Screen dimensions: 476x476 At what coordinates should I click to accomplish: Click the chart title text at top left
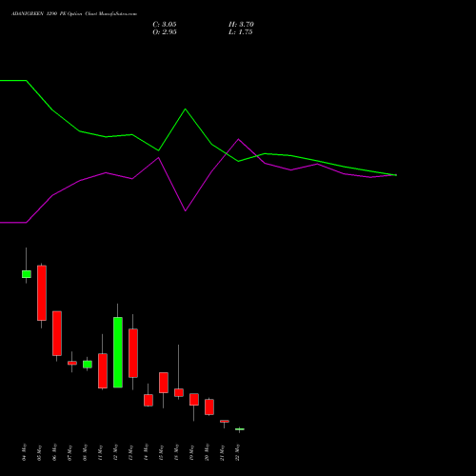(x=74, y=14)
